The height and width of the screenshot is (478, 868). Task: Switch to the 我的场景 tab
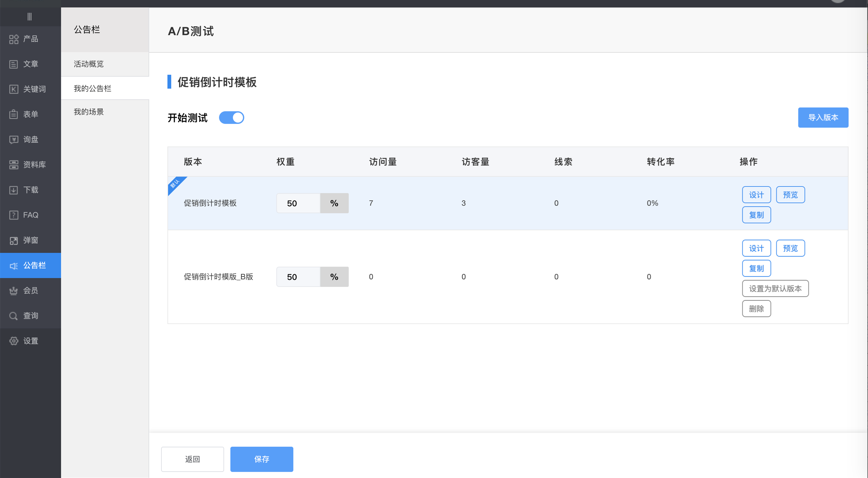coord(89,112)
